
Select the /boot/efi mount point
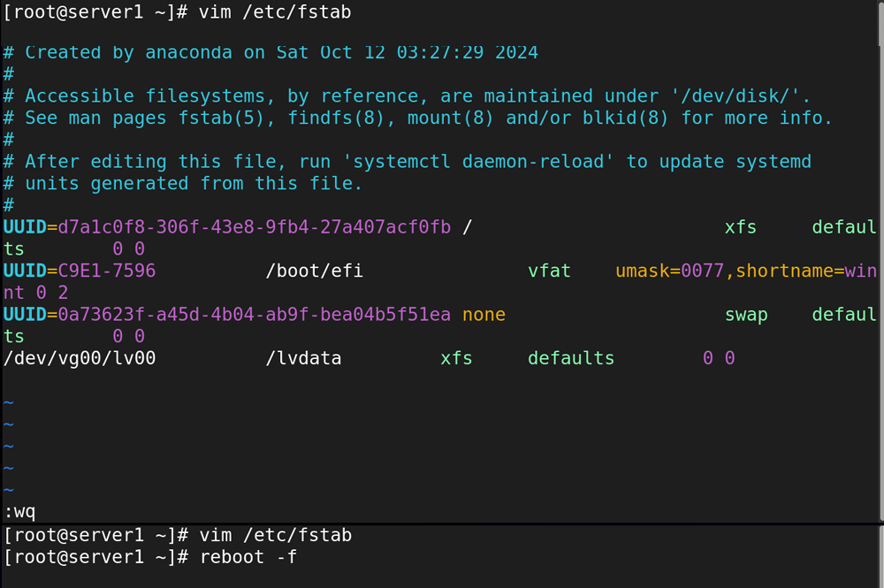click(x=314, y=271)
